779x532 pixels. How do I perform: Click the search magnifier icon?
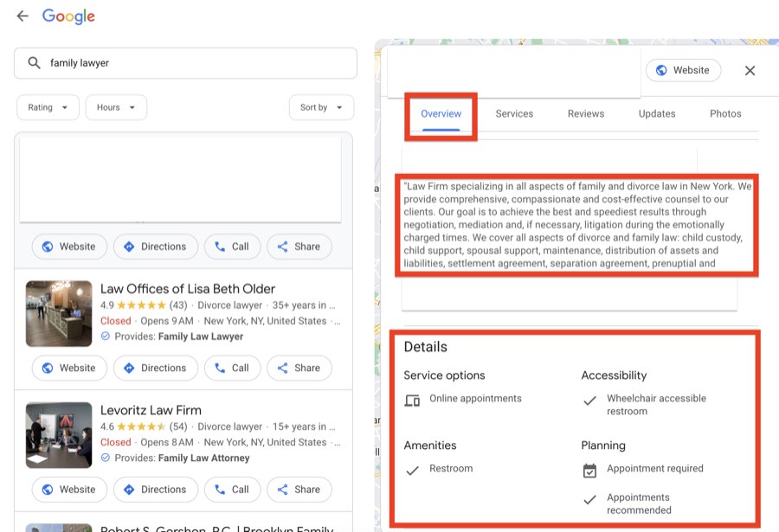[34, 63]
